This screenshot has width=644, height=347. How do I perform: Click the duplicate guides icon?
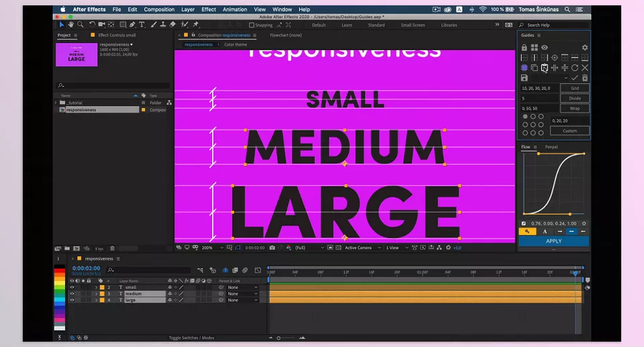pyautogui.click(x=535, y=67)
